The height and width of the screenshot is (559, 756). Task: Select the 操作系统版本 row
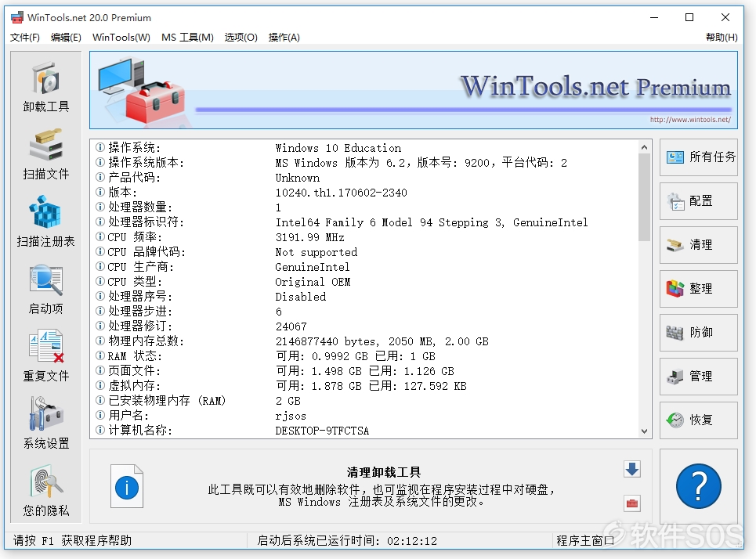coord(364,162)
